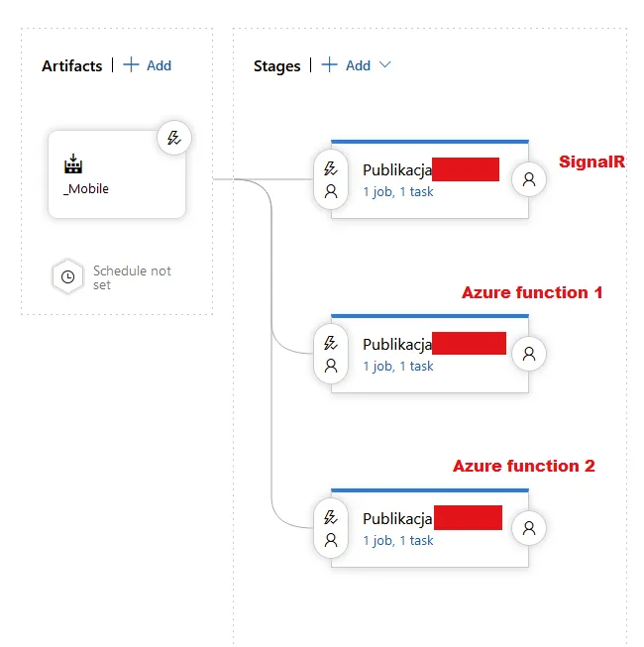644x647 pixels.
Task: Expand the Add stage dropdown chevron
Action: (x=385, y=65)
